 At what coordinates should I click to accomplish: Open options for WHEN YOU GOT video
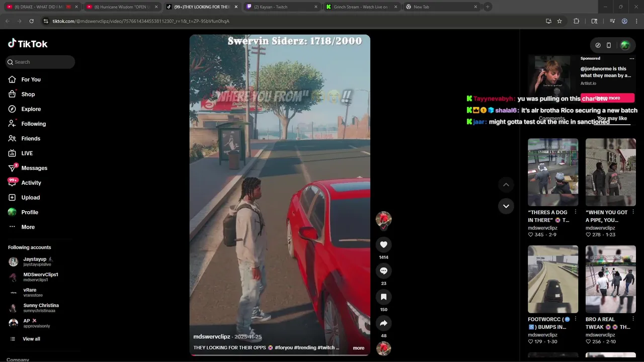tap(633, 212)
